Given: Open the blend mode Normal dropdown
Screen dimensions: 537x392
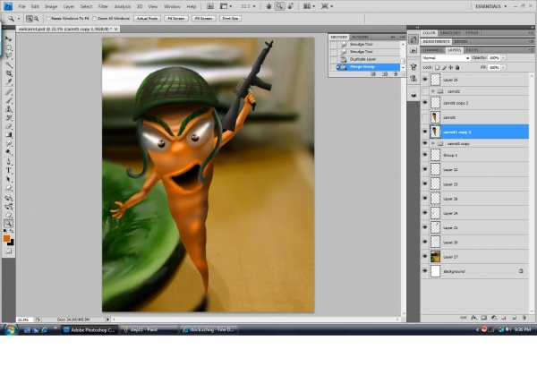Looking at the screenshot, I should (x=446, y=58).
